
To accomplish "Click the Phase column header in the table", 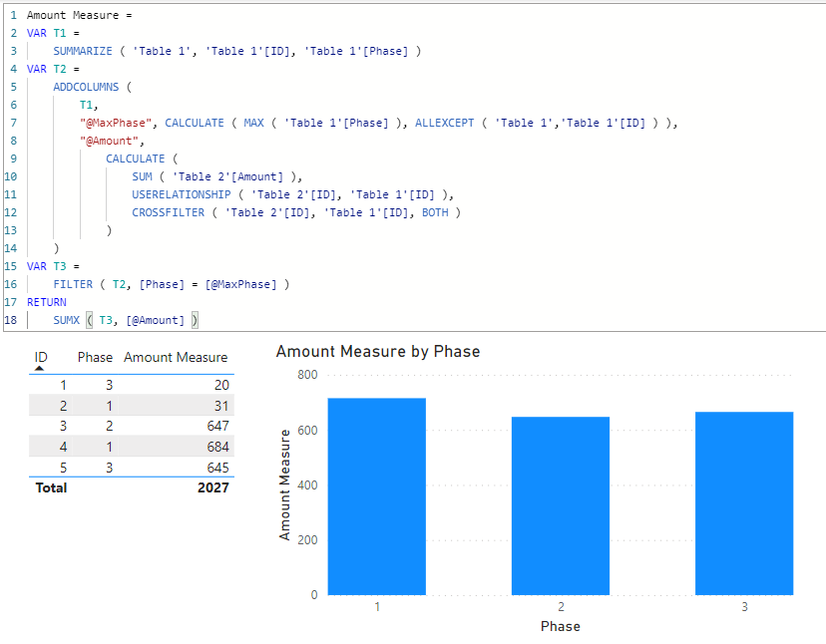I will pos(95,357).
